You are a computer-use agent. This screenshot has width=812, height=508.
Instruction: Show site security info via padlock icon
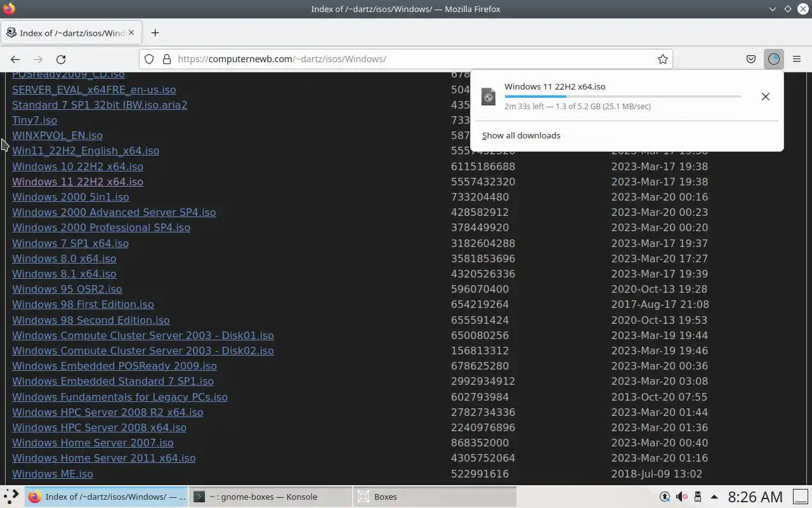[167, 59]
